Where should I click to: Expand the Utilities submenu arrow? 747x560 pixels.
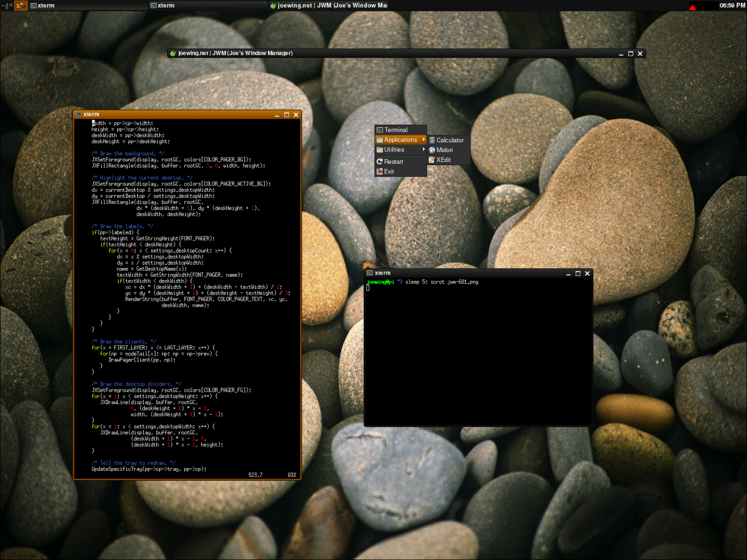pos(423,150)
